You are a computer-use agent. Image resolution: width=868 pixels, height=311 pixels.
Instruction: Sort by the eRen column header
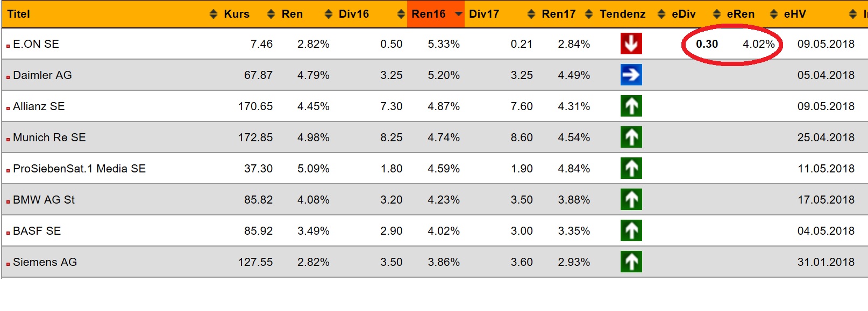tap(741, 14)
